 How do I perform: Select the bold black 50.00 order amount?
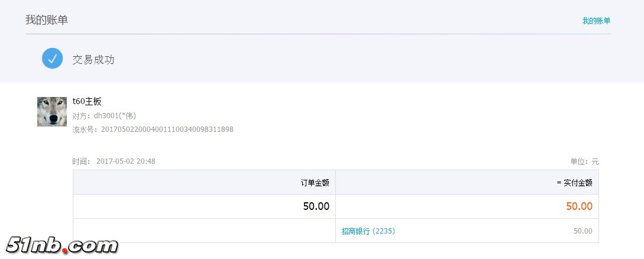click(x=316, y=206)
